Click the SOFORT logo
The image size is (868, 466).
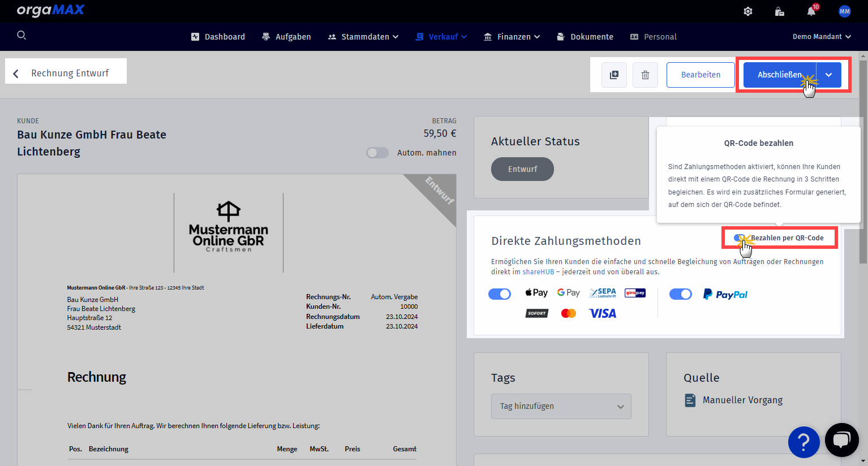[x=536, y=313]
